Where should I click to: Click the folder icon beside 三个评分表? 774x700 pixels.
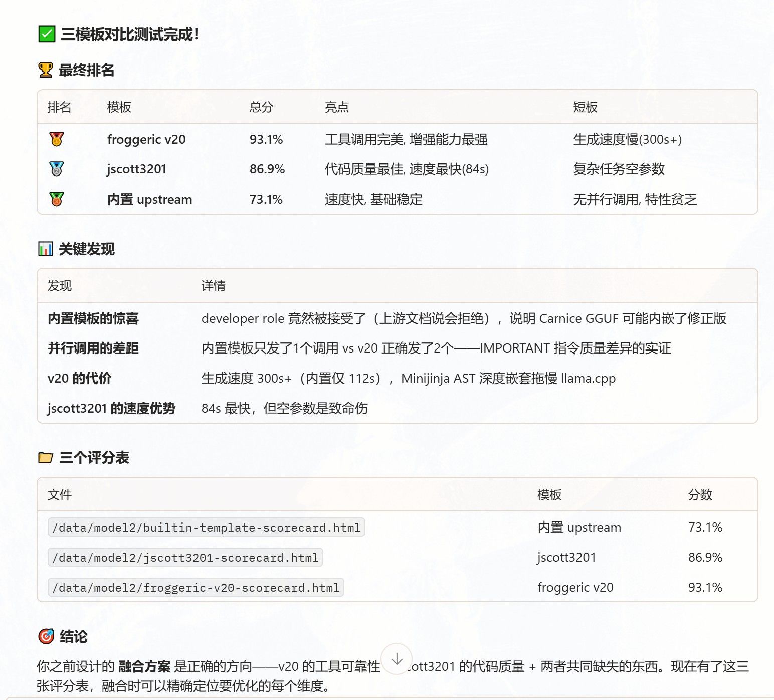[46, 457]
